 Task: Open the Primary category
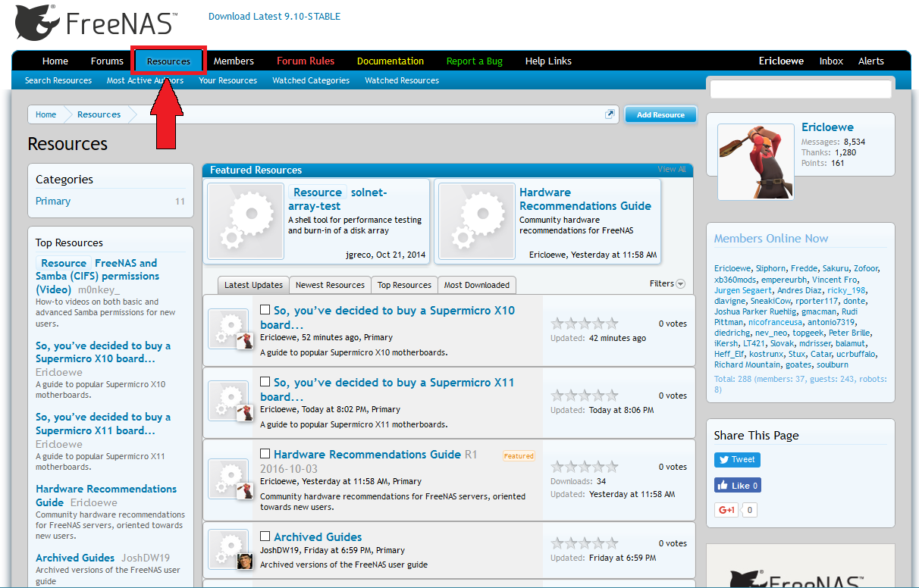[53, 201]
